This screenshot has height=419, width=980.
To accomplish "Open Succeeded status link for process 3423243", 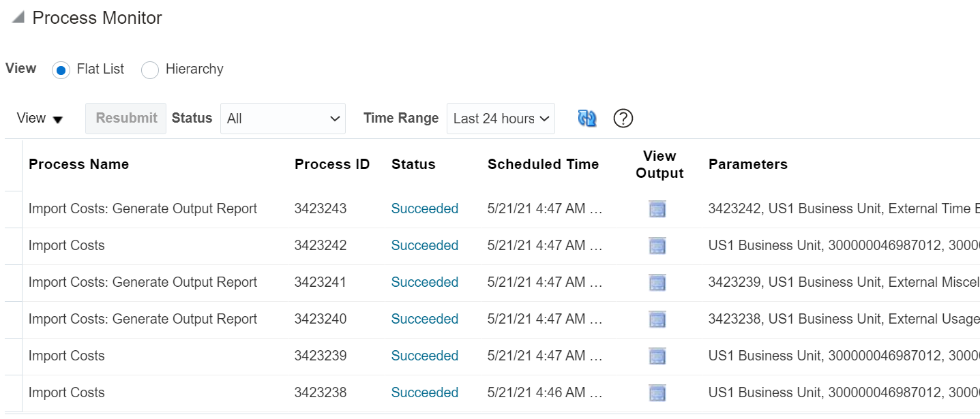I will (425, 208).
